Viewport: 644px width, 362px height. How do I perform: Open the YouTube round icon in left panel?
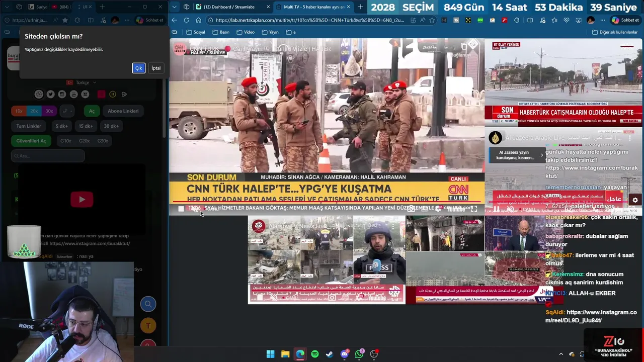point(73,94)
